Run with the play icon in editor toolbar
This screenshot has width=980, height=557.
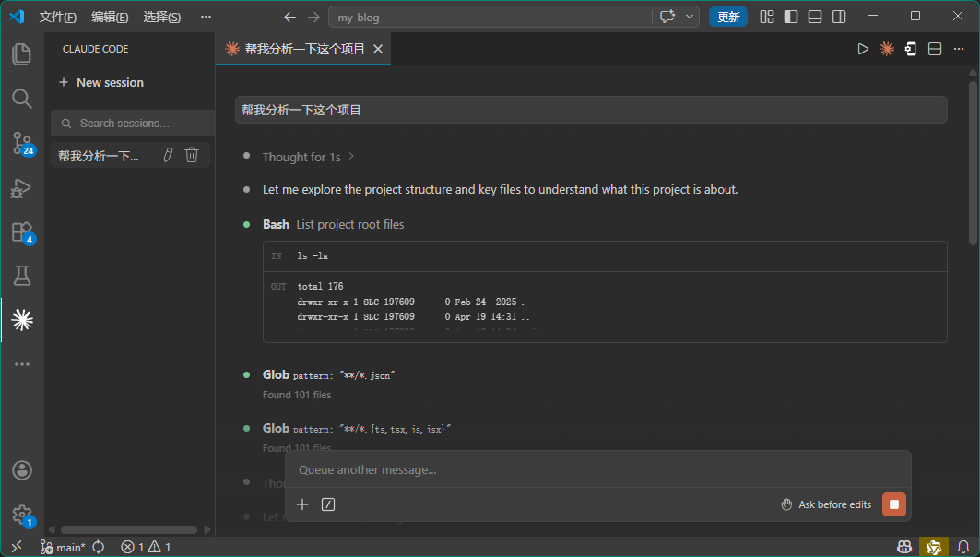863,49
